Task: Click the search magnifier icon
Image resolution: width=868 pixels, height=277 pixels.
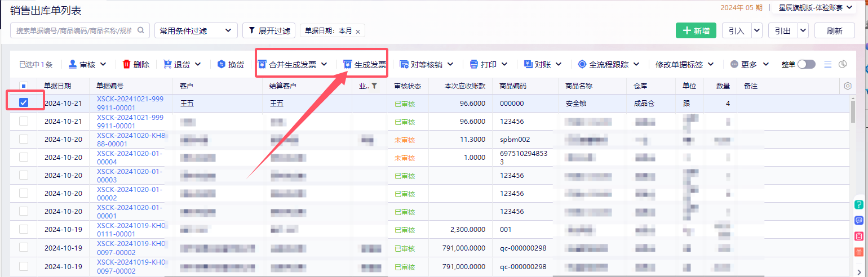Action: 141,30
